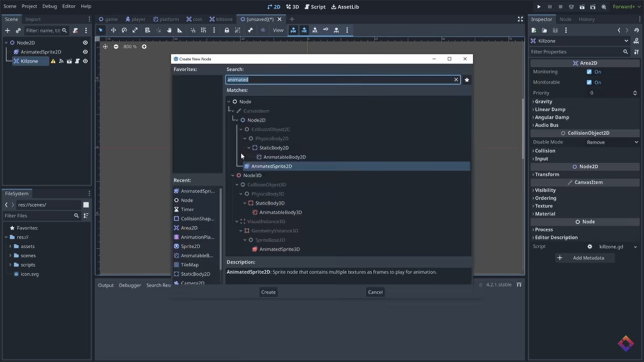Hide the AnimatedSprite2D node with eye icon
644x362 pixels.
point(85,52)
